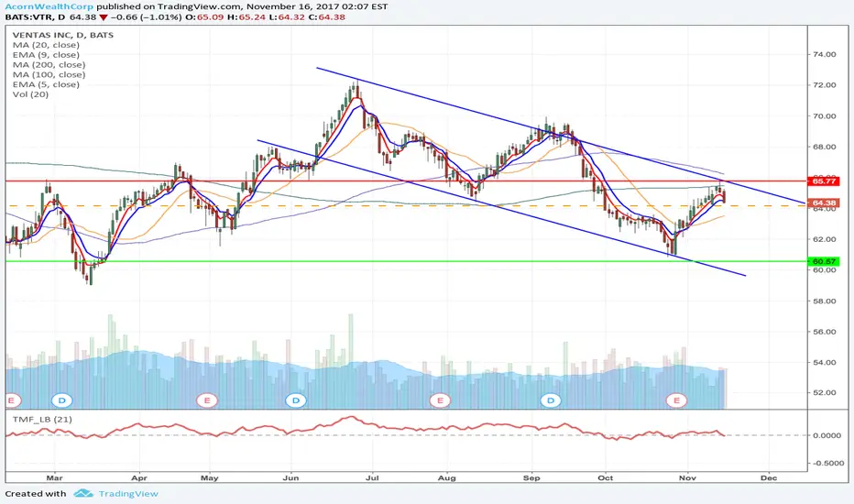Open the AcornWealthCorp author link

(x=49, y=6)
